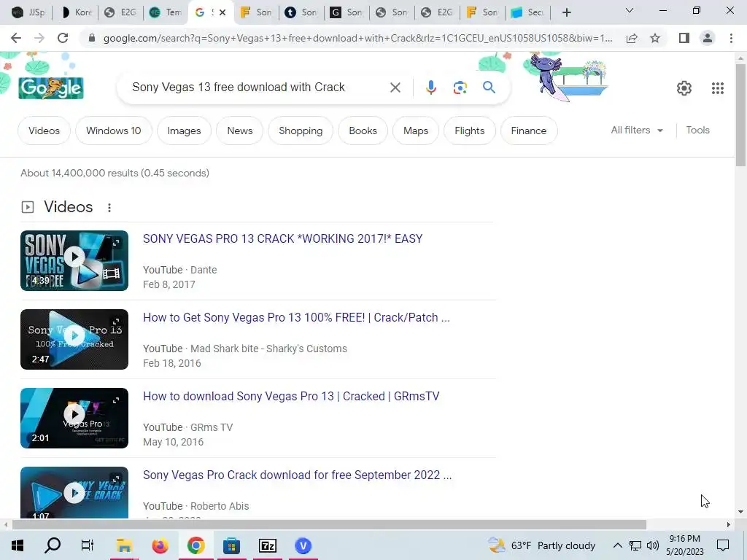Open the notifications action center
Image resolution: width=747 pixels, height=560 pixels.
tap(723, 545)
